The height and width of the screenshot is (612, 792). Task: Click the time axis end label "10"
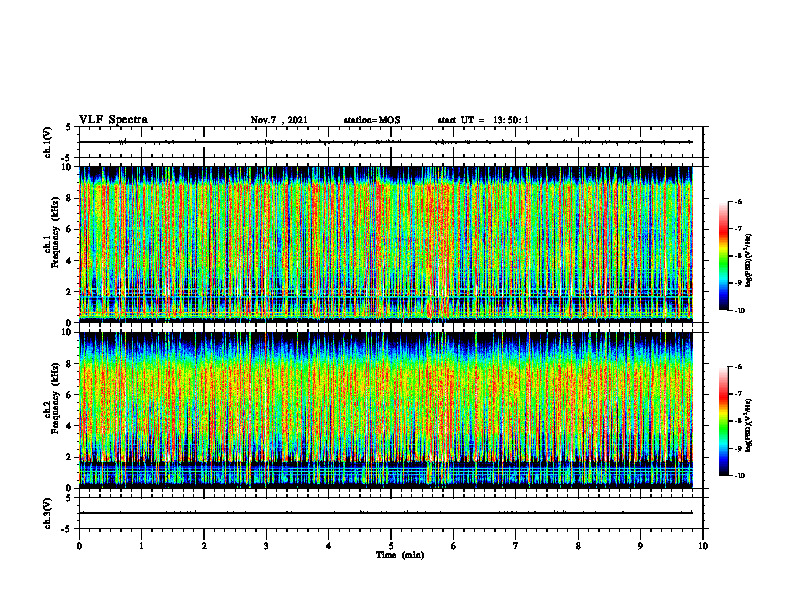click(x=703, y=546)
